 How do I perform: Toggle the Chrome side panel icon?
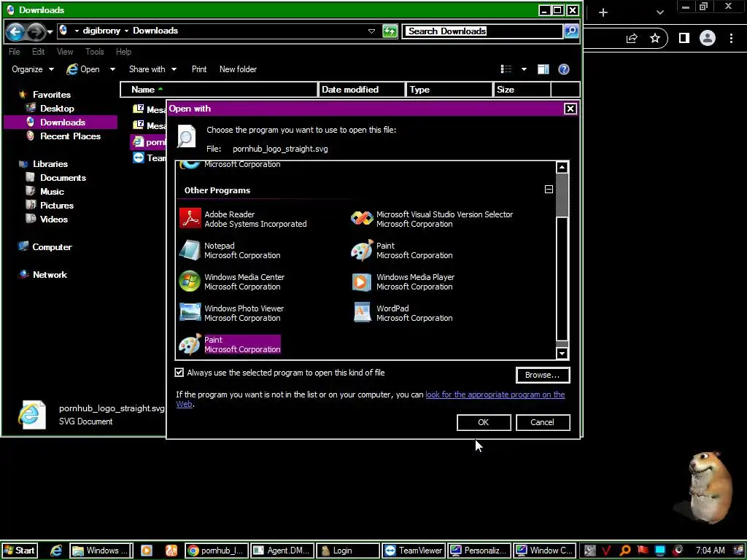coord(684,38)
